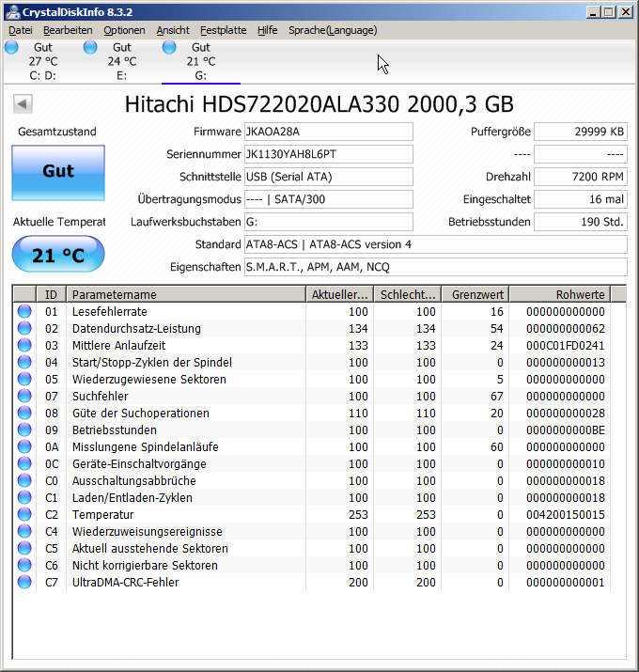
Task: Click status orb of Wiederzuweisungsereignisse row
Action: (x=24, y=531)
